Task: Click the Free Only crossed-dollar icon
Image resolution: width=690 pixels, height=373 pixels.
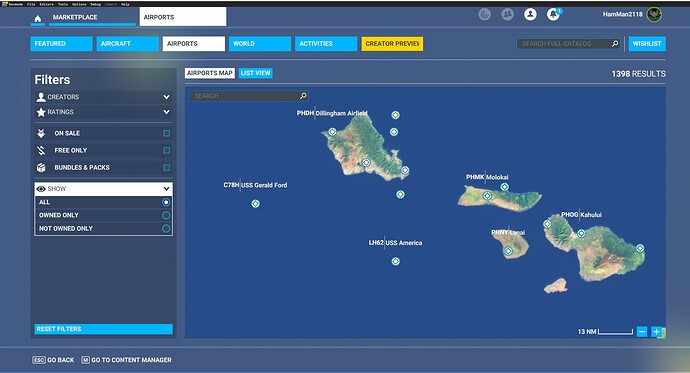Action: coord(41,150)
